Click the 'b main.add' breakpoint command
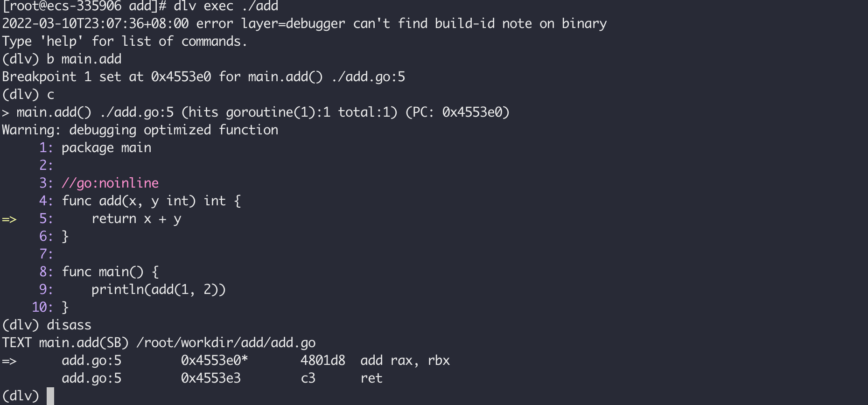The image size is (868, 405). 84,59
